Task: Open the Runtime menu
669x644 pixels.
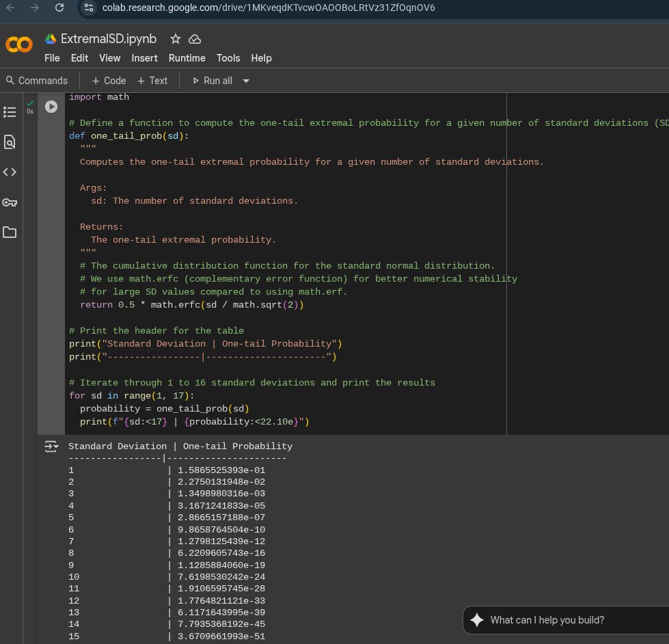Action: (x=187, y=58)
